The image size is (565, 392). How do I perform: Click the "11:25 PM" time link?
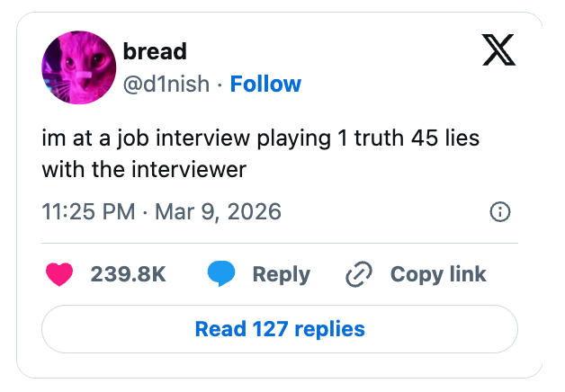tap(88, 212)
